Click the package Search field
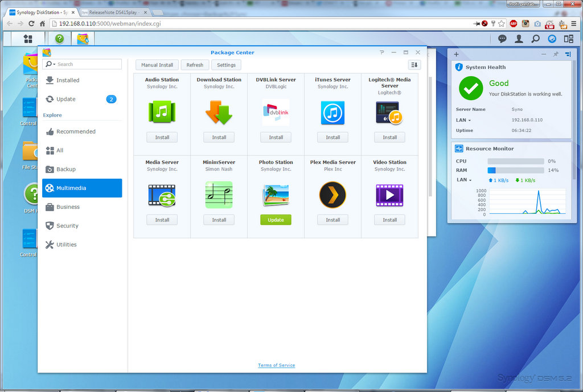Screen dimensions: 583x392 coord(82,64)
